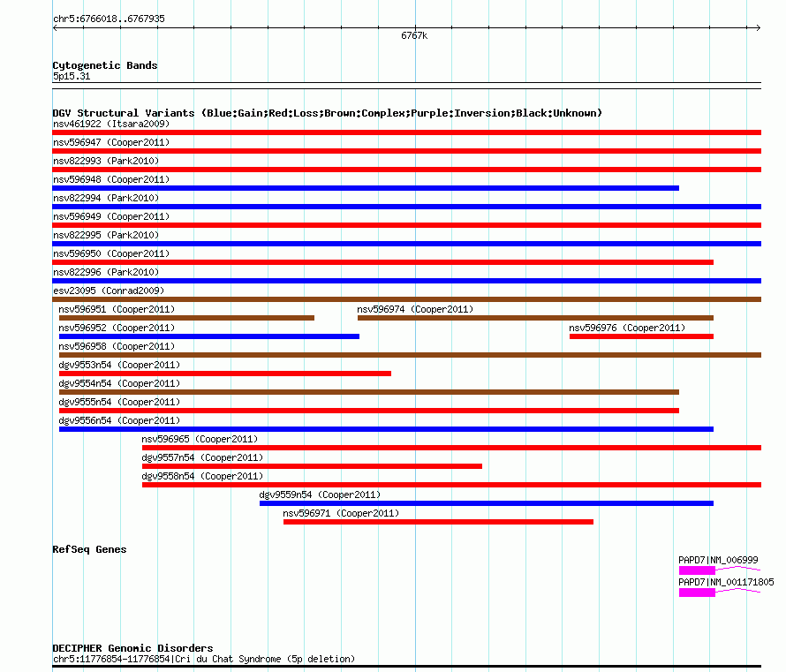Image resolution: width=786 pixels, height=672 pixels.
Task: Click the 5p15.31 cytogenetic band label
Action: (x=72, y=76)
